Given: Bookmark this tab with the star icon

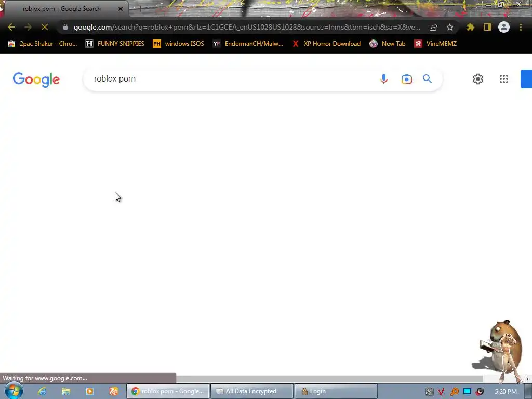Looking at the screenshot, I should click(450, 27).
